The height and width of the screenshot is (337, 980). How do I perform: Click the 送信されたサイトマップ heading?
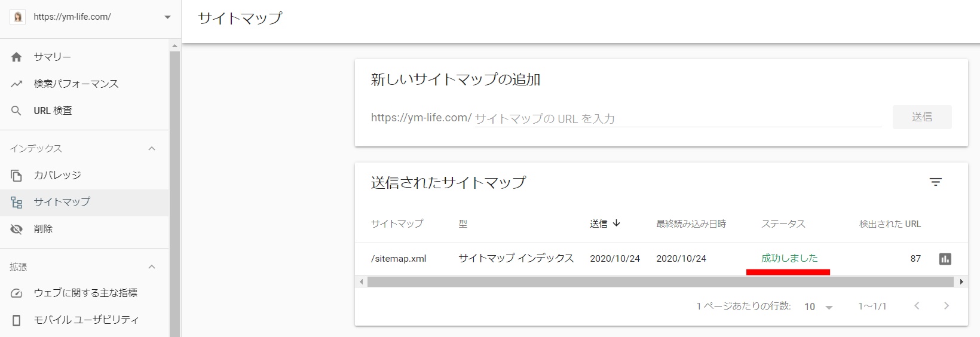(x=448, y=182)
